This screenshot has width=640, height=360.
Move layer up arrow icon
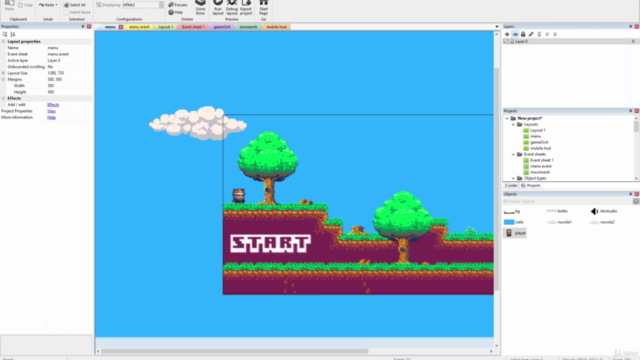click(x=547, y=35)
